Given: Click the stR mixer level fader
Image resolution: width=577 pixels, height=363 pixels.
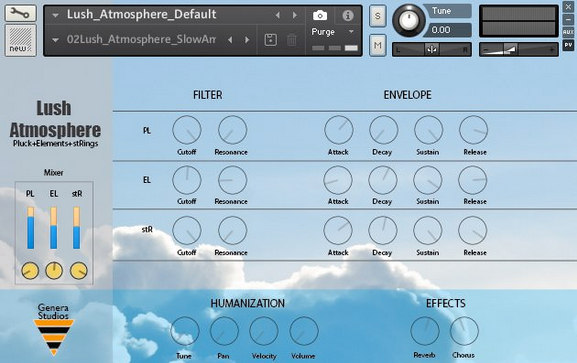Looking at the screenshot, I should (77, 228).
